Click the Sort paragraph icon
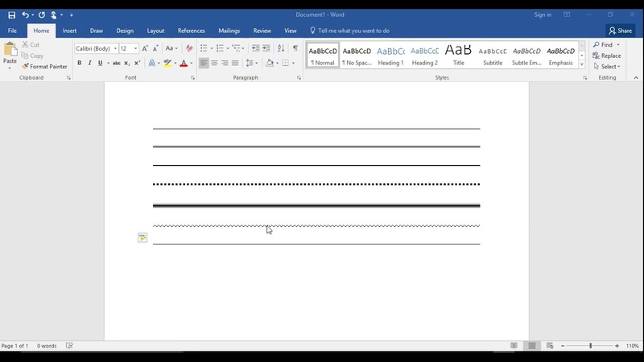 pos(281,48)
